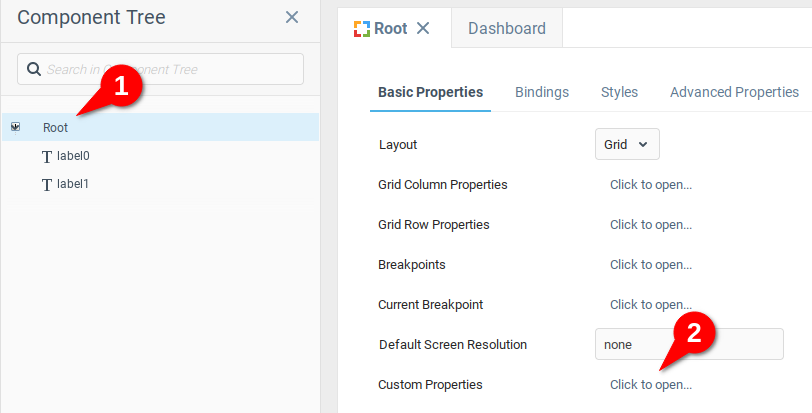Switch to the Styles tab
Image resolution: width=812 pixels, height=413 pixels.
619,92
